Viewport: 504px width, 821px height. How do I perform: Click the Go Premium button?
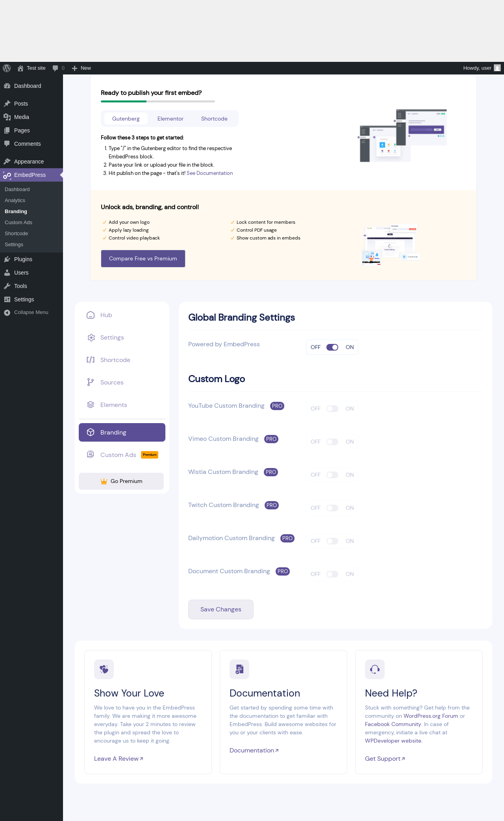[x=121, y=481]
